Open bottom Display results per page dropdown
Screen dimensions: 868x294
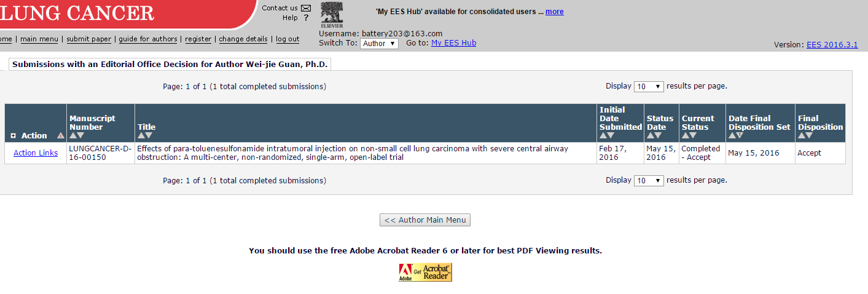tap(649, 181)
